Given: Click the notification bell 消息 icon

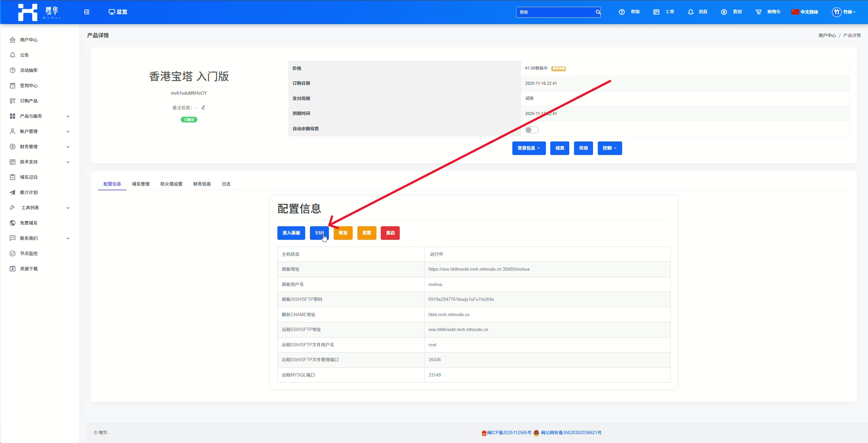Looking at the screenshot, I should [x=691, y=12].
